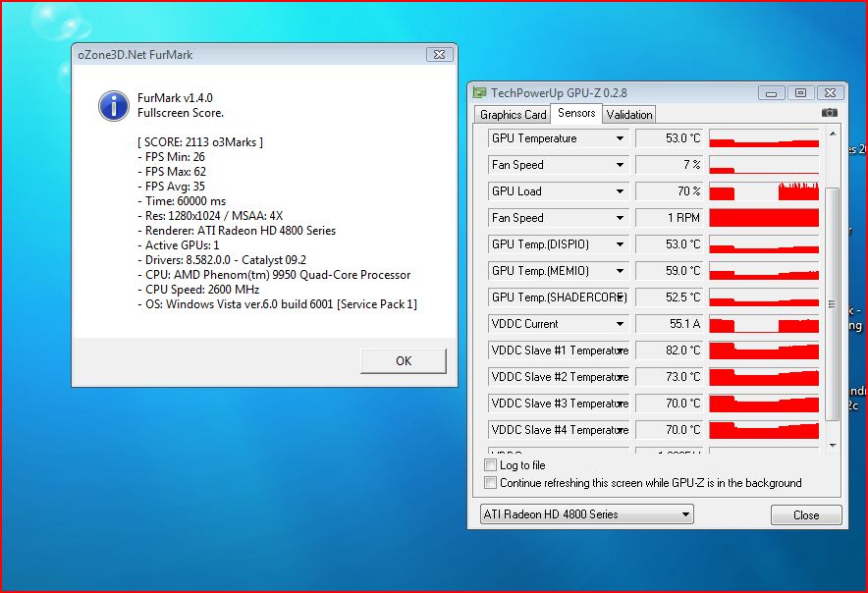
Task: Click the FPS Min: 26 line
Action: click(x=171, y=157)
